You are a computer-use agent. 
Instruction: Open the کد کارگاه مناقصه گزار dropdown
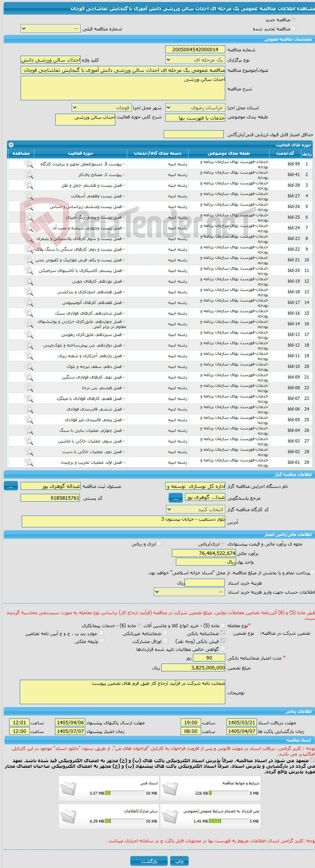tap(195, 510)
